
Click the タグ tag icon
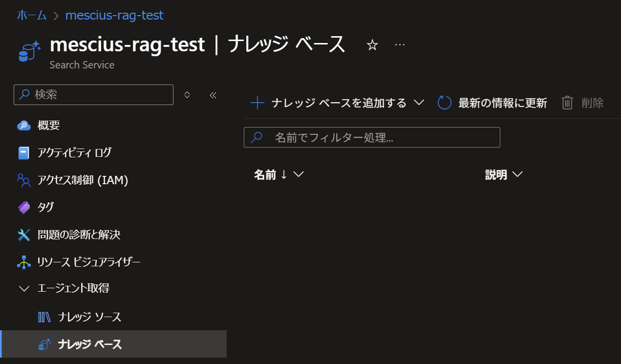click(x=24, y=207)
